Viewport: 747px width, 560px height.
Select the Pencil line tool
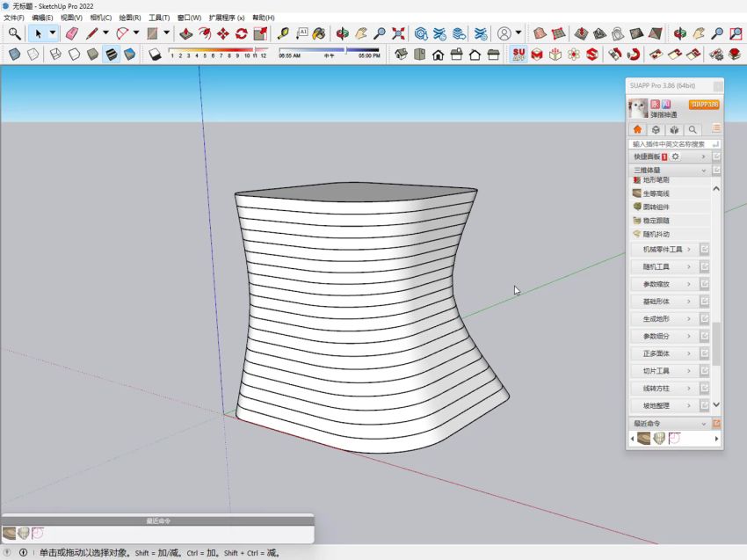(x=91, y=33)
